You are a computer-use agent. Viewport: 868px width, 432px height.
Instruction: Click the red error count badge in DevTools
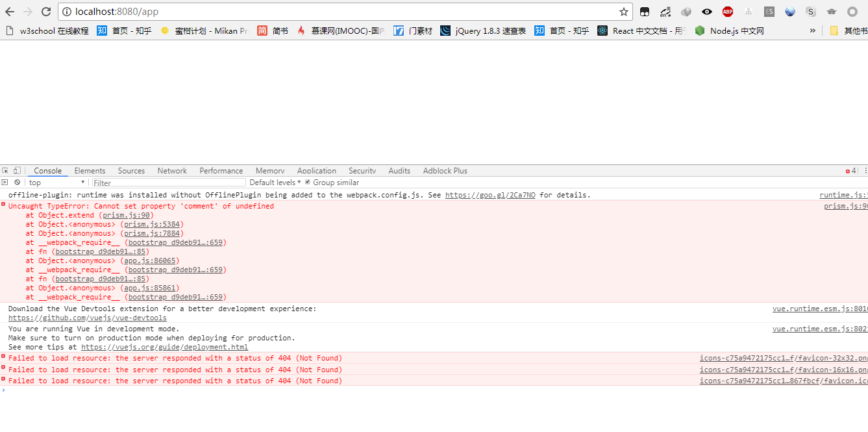click(851, 170)
